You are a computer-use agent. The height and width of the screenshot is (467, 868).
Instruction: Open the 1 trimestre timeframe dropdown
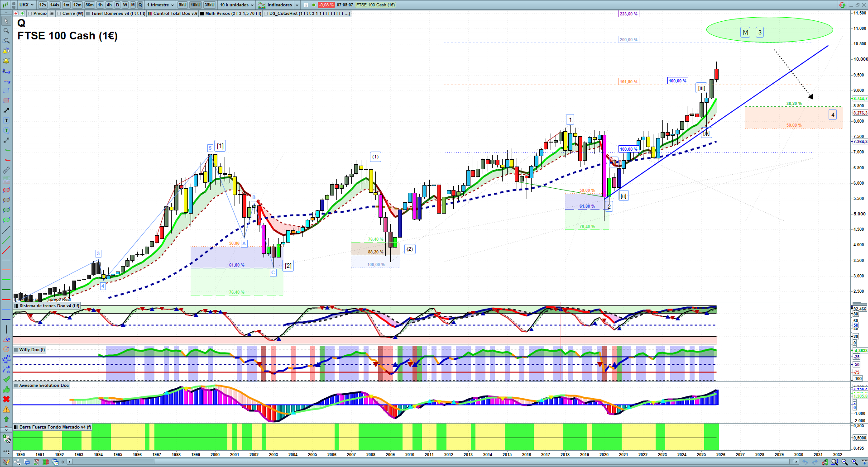160,5
